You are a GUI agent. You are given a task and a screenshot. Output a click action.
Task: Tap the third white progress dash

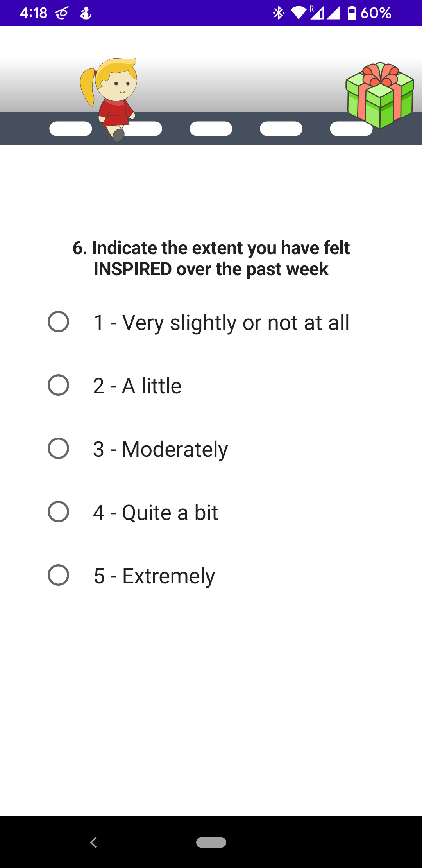click(211, 129)
